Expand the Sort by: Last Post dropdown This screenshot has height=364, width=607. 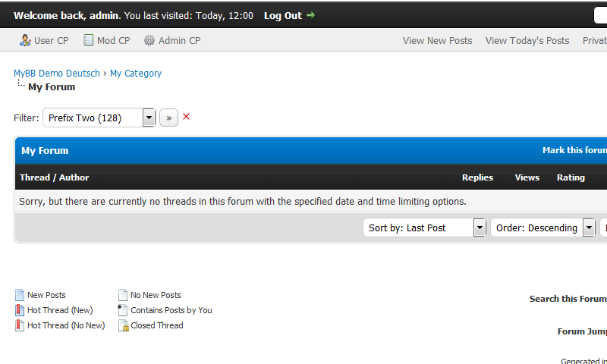pyautogui.click(x=479, y=227)
